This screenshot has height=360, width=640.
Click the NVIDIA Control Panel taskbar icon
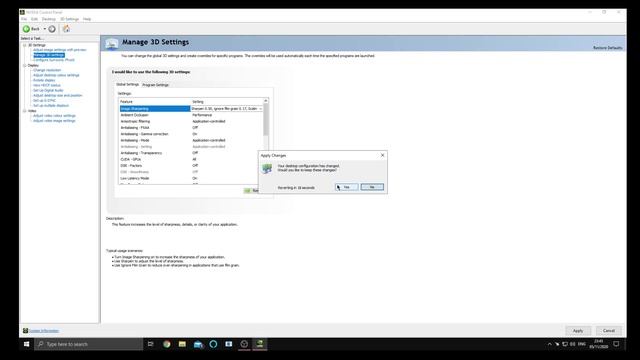tap(260, 344)
